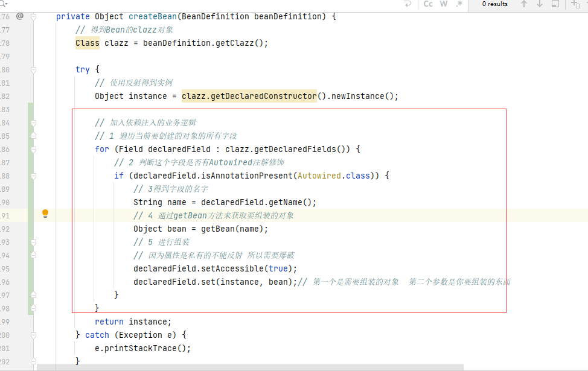The width and height of the screenshot is (588, 371).
Task: Click the new line icon in search field
Action: [x=408, y=4]
